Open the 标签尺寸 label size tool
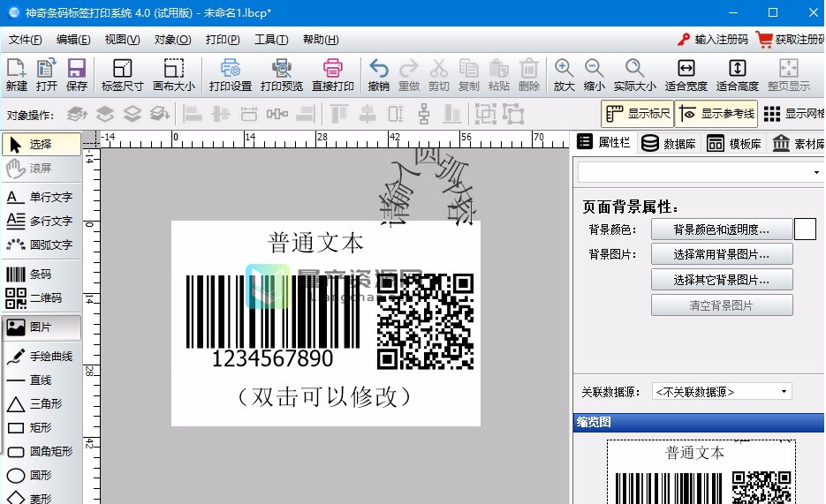This screenshot has height=504, width=826. [122, 75]
